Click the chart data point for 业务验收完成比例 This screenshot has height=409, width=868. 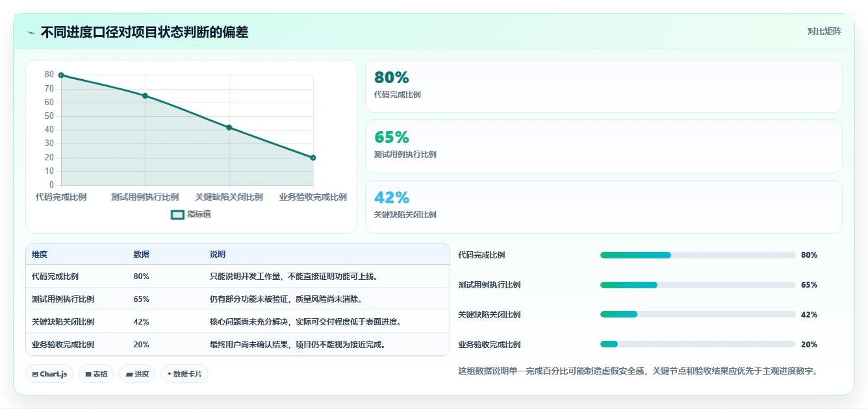pos(313,158)
